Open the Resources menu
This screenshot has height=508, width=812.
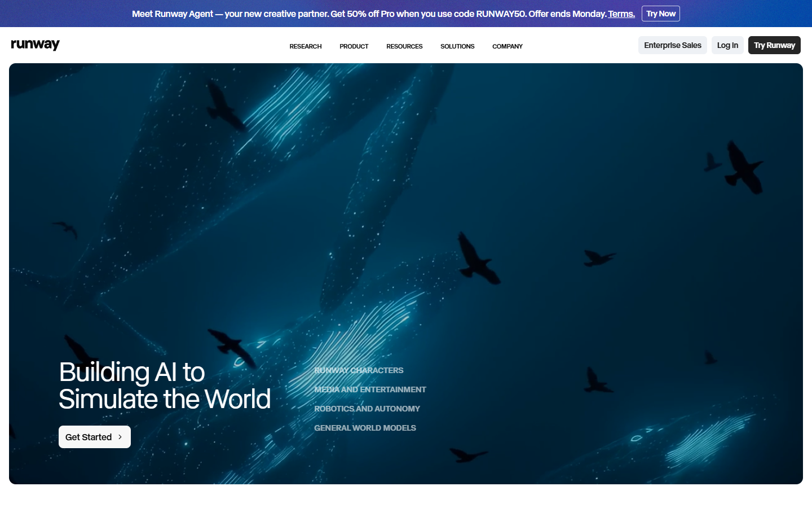click(x=404, y=46)
